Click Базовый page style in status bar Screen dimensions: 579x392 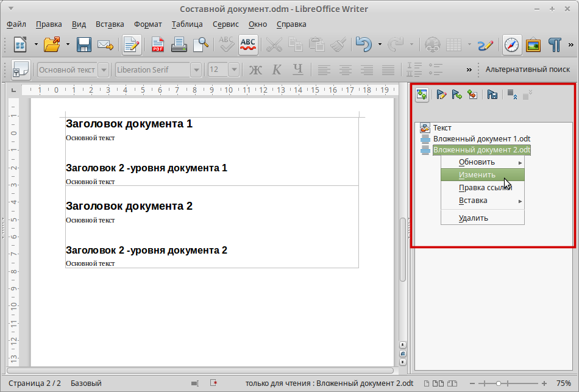click(x=86, y=383)
